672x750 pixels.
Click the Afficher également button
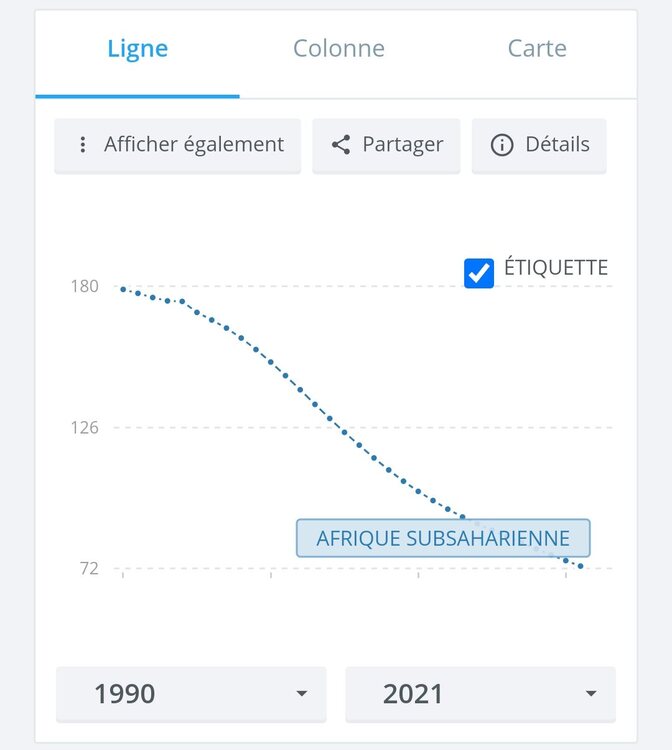(x=178, y=145)
